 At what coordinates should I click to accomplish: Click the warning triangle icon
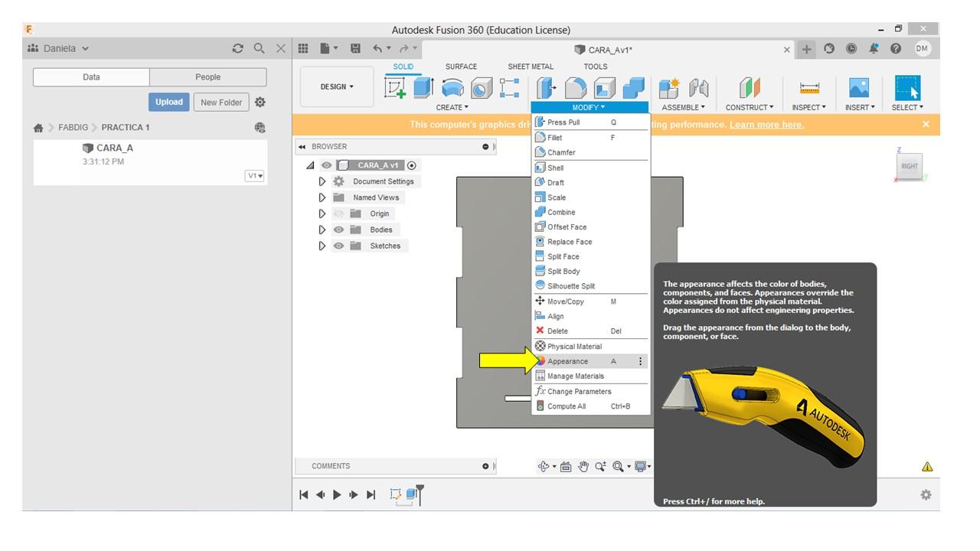tap(927, 467)
